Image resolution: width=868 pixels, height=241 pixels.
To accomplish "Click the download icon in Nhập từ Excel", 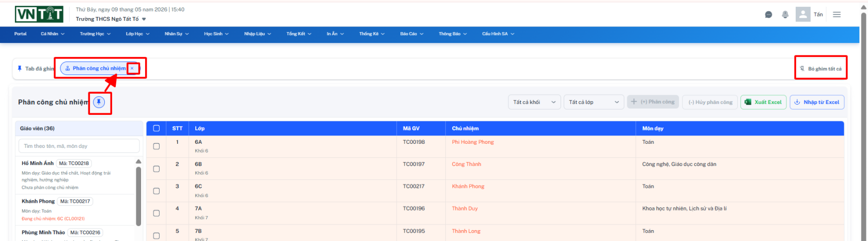I will coord(797,102).
